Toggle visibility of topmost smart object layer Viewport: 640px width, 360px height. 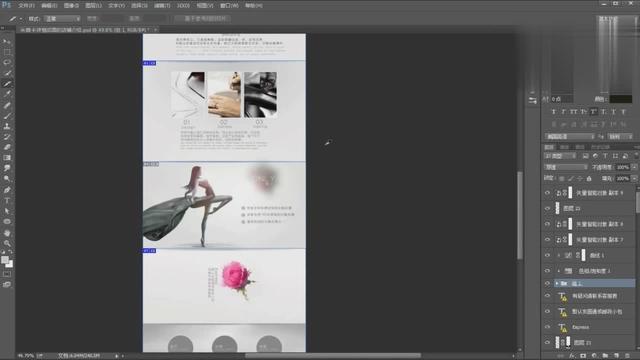tap(547, 193)
